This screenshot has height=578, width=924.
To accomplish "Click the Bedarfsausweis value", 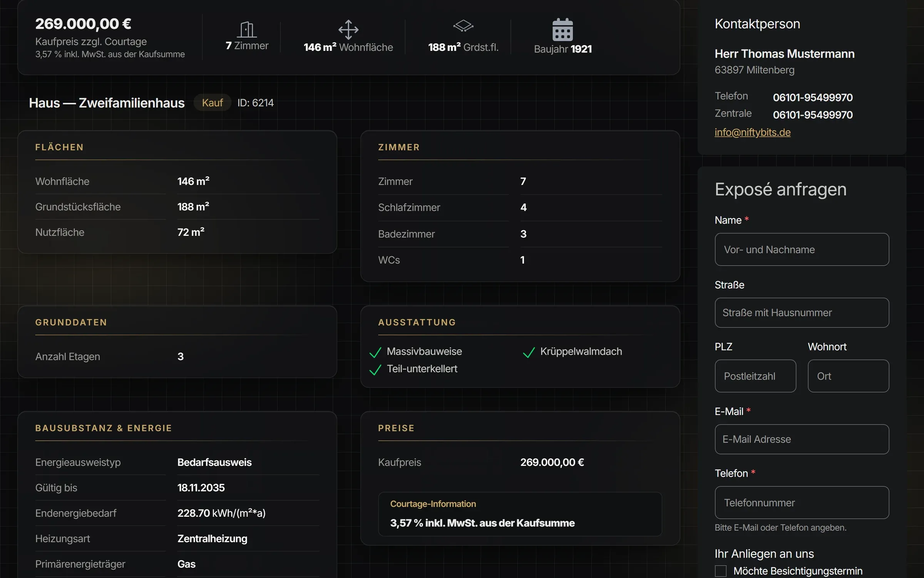I will (214, 462).
